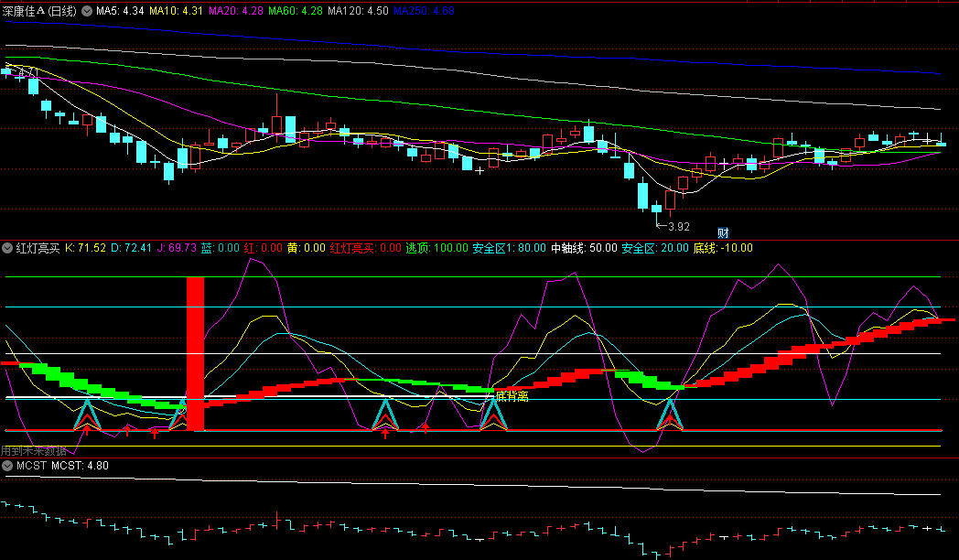The width and height of the screenshot is (959, 560).
Task: Click the 底背离 divergence label
Action: click(x=512, y=397)
